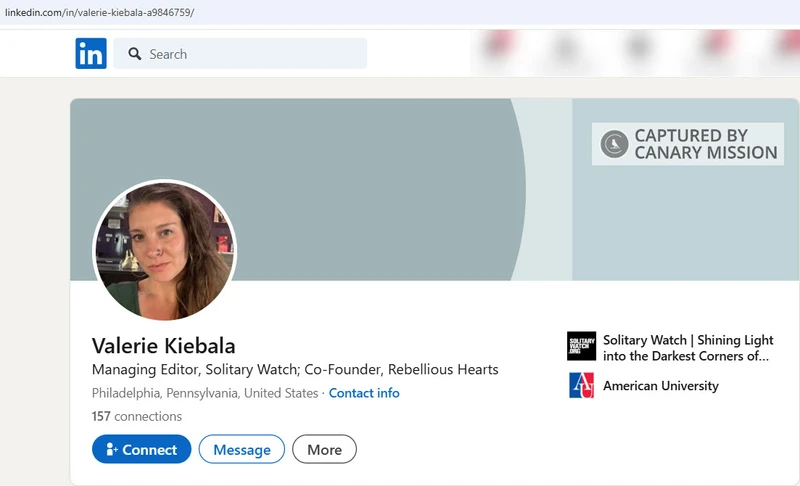Image resolution: width=800 pixels, height=486 pixels.
Task: Open Valerie Kiebala's profile photo
Action: click(164, 250)
